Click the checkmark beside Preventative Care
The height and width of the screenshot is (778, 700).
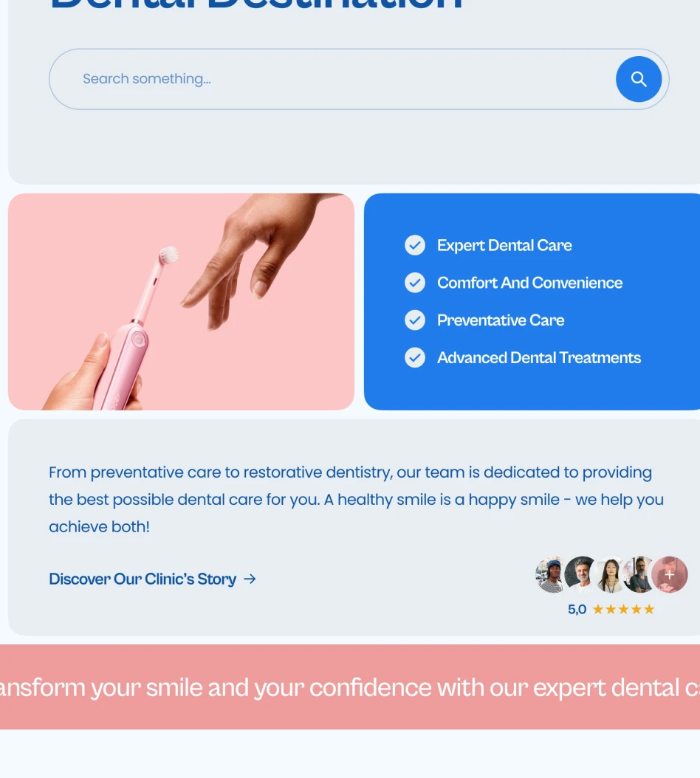(x=414, y=320)
